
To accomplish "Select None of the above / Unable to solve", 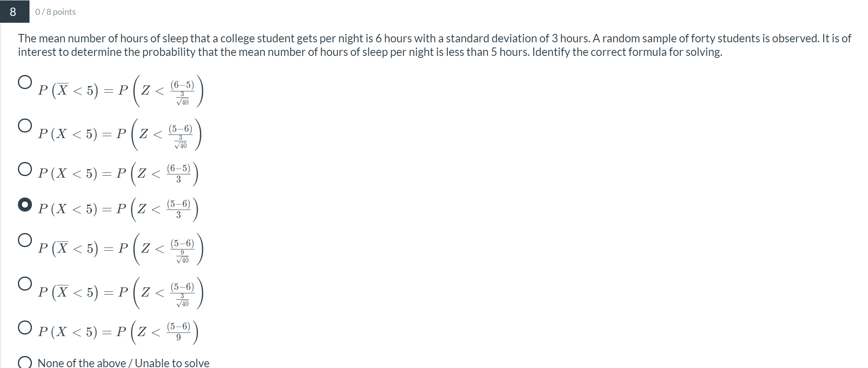I will point(24,362).
